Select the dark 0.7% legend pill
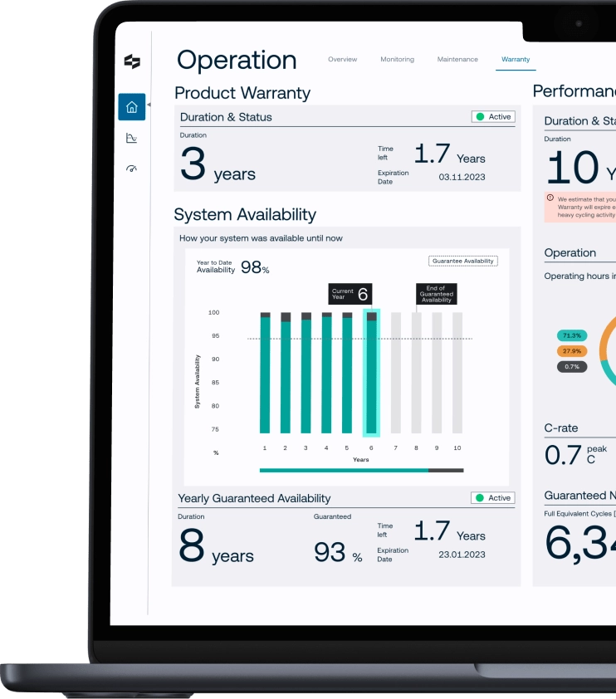616x699 pixels. [x=572, y=367]
